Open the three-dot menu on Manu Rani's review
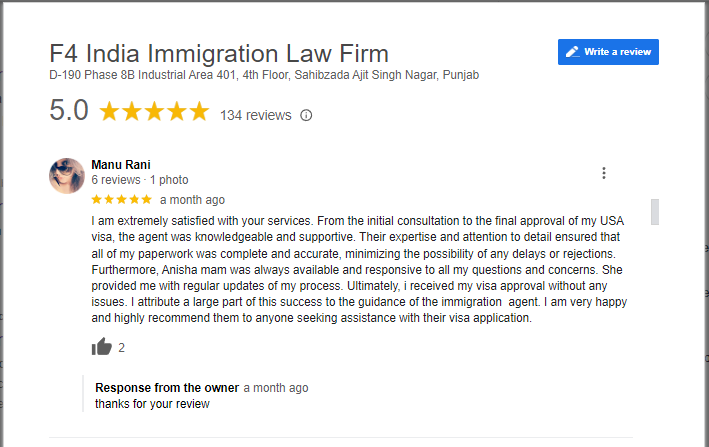Image resolution: width=709 pixels, height=447 pixels. (604, 173)
